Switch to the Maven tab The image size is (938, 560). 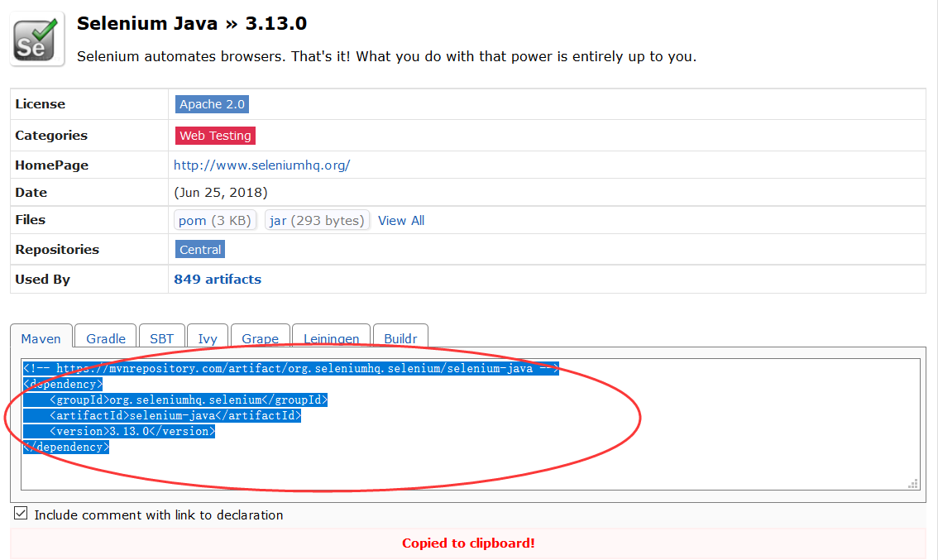click(x=41, y=337)
